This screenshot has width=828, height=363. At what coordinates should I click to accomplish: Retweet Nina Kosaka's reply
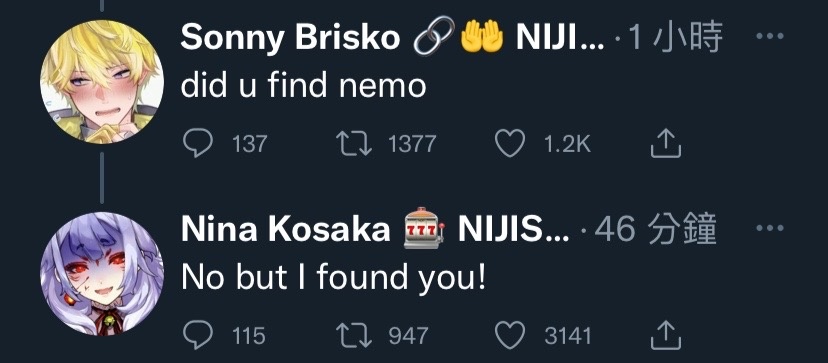pos(354,336)
